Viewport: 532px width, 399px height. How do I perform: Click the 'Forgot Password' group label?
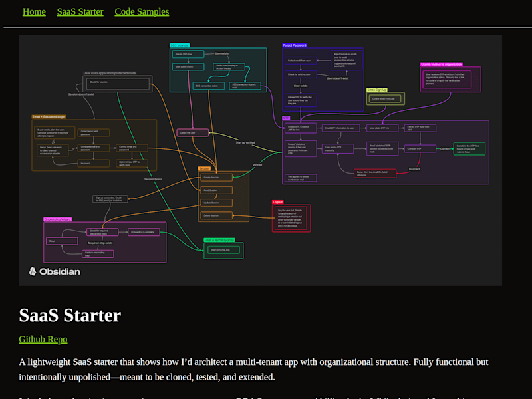(295, 45)
